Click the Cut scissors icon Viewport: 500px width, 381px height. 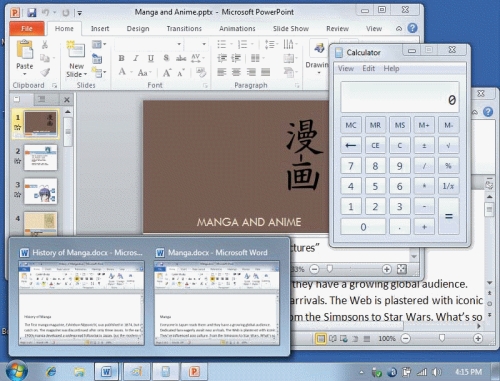pyautogui.click(x=45, y=44)
